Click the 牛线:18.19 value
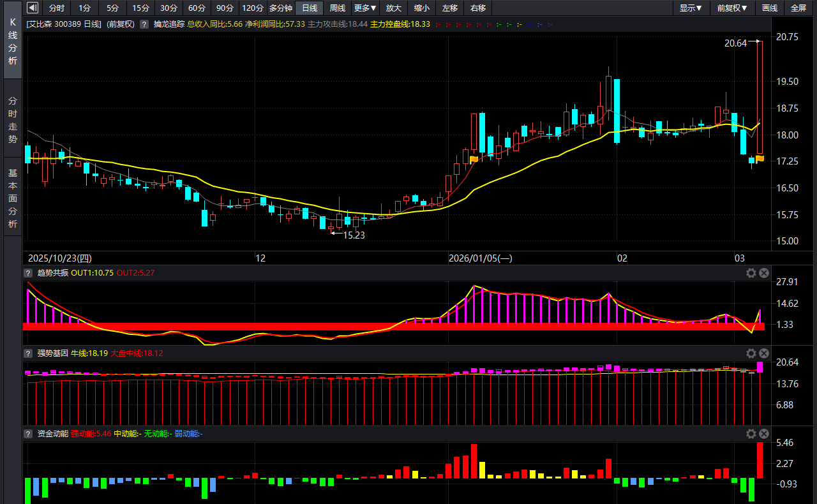Viewport: 817px width, 504px height. (89, 353)
